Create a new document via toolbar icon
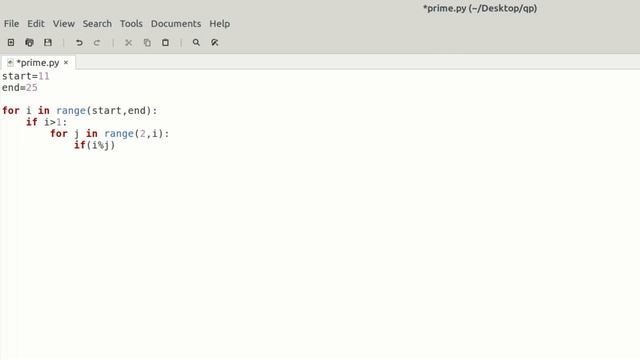Screen dimensions: 640x360 coord(11,42)
